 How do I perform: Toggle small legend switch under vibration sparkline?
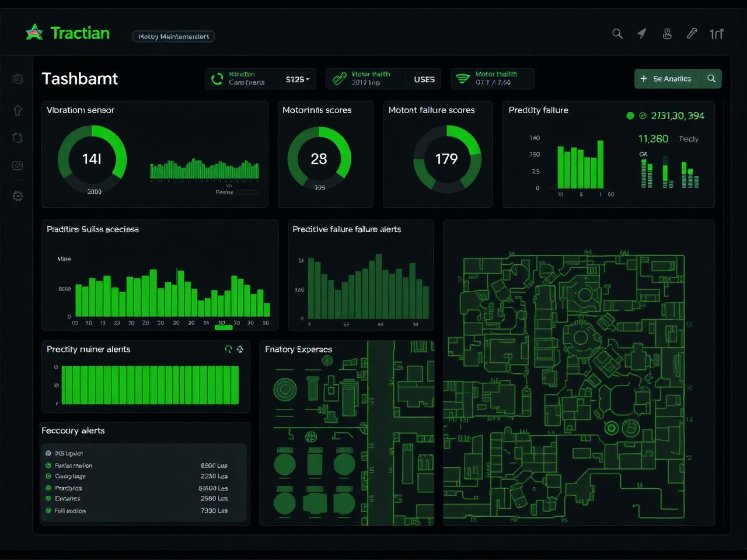click(x=246, y=192)
